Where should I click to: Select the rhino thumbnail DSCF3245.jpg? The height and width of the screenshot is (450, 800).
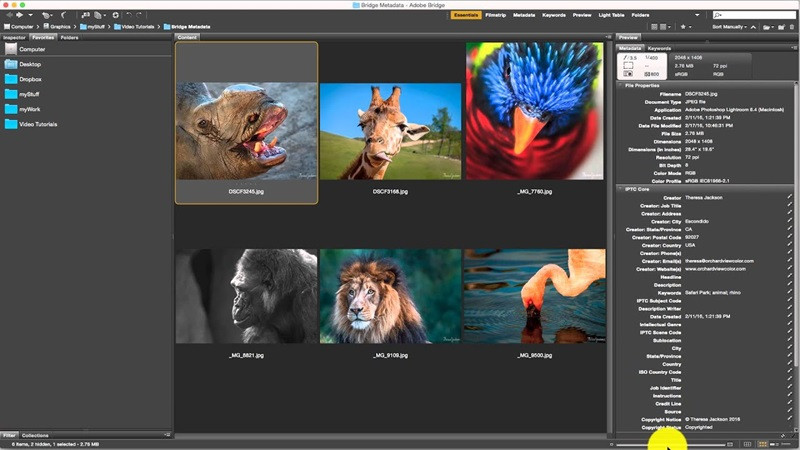coord(246,131)
